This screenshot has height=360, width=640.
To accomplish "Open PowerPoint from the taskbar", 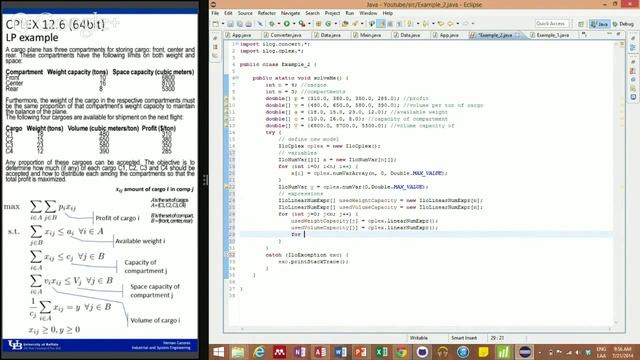I will [x=361, y=352].
